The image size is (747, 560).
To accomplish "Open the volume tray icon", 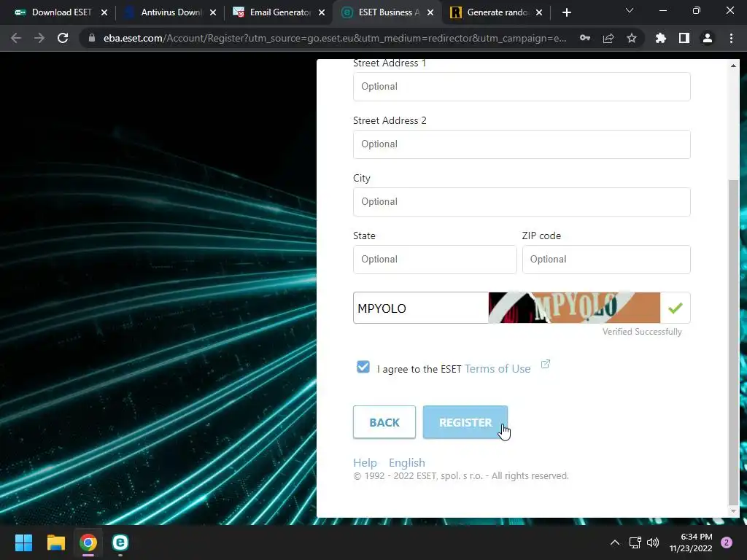I will (653, 542).
